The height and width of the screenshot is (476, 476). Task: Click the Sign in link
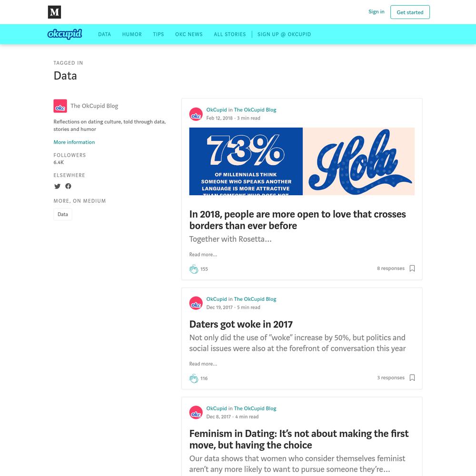pyautogui.click(x=376, y=11)
